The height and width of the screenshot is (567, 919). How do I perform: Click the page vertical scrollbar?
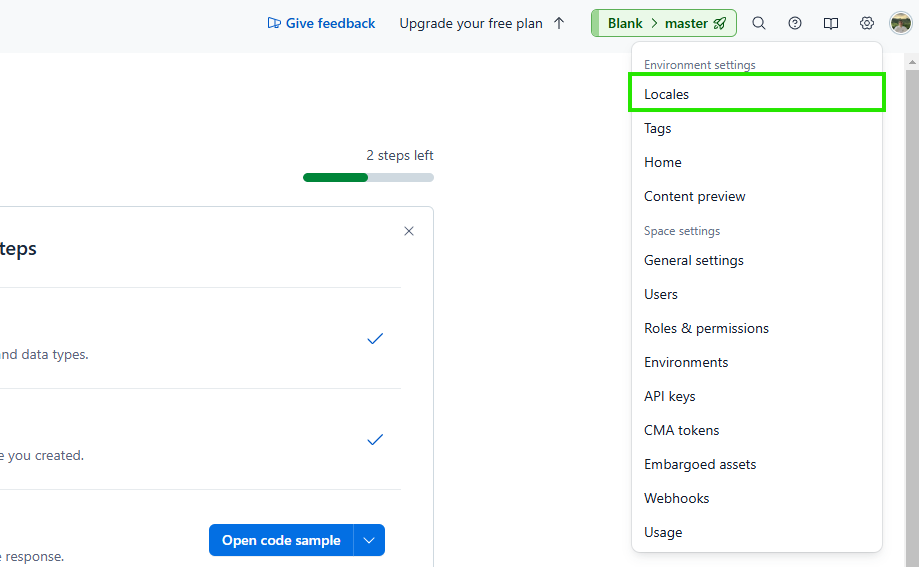point(912,317)
